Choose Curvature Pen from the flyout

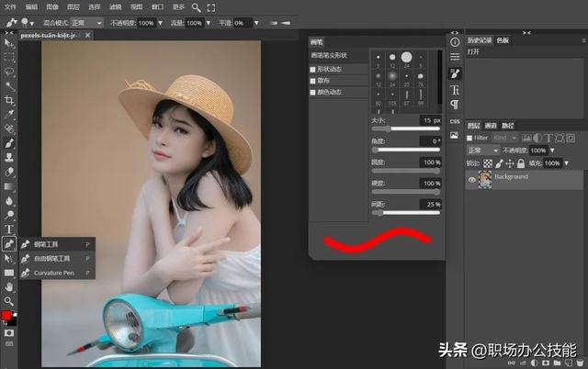(57, 273)
